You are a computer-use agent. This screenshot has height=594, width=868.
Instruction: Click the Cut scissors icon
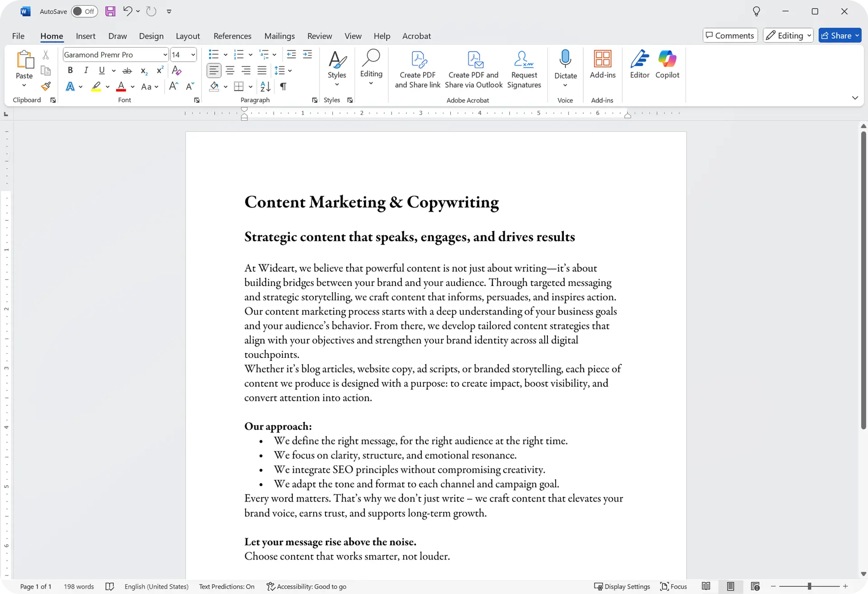46,55
